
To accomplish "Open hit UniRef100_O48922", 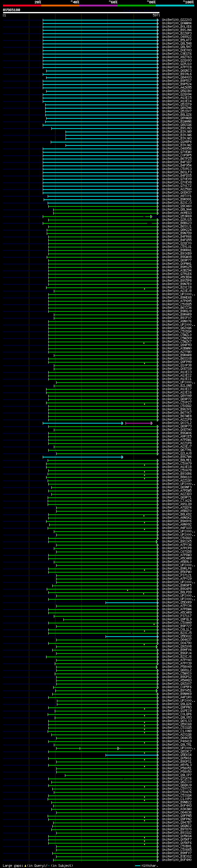I will click(177, 37).
